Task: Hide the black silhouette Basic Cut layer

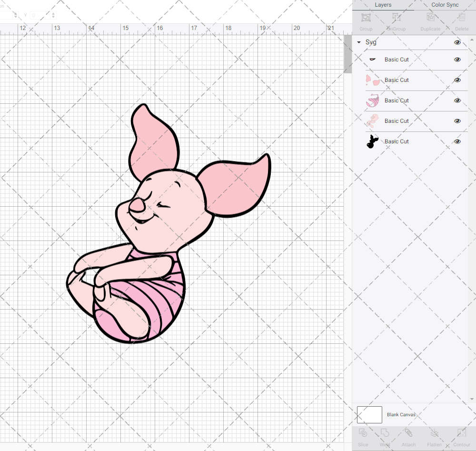Action: tap(457, 141)
